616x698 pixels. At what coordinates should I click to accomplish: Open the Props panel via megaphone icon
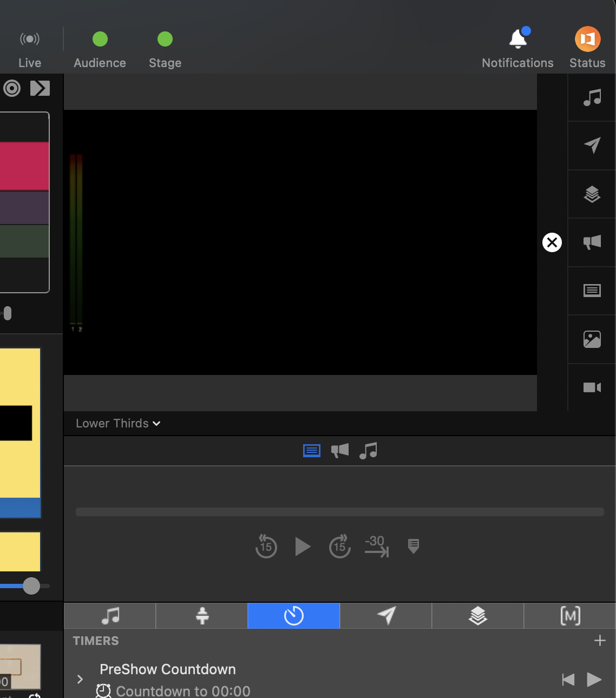[x=591, y=242]
